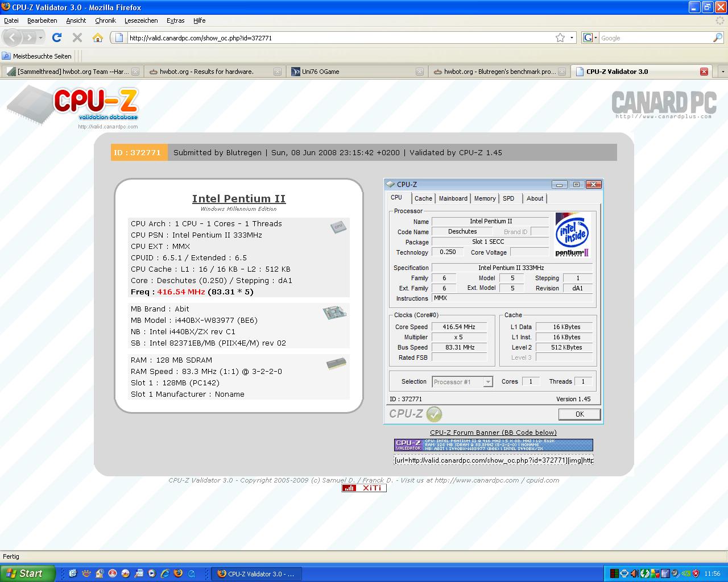Go back with the Back arrow button

pyautogui.click(x=13, y=38)
